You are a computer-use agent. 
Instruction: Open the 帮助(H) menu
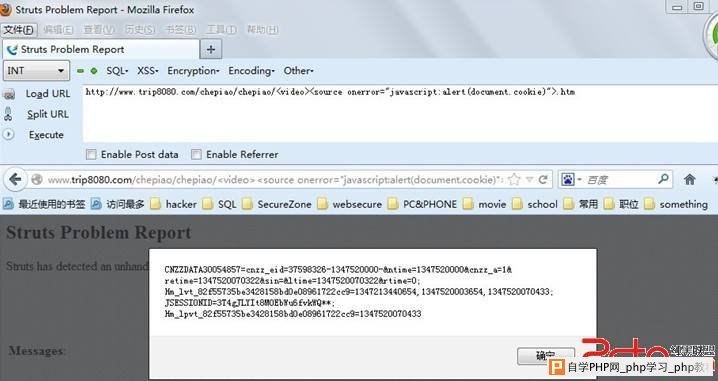[x=262, y=30]
